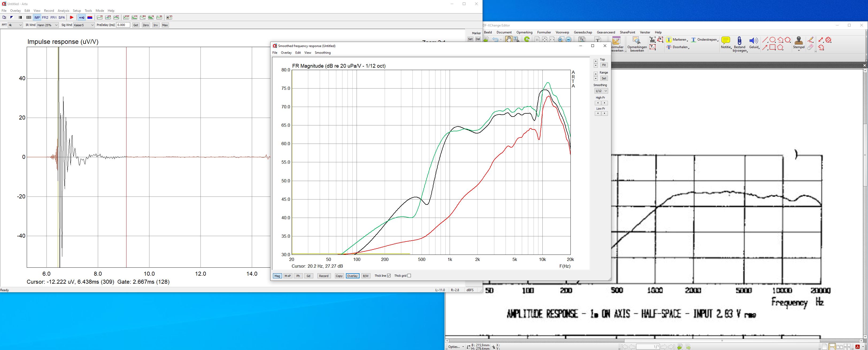
Task: Click the Get button for PreDelay
Action: click(x=136, y=25)
